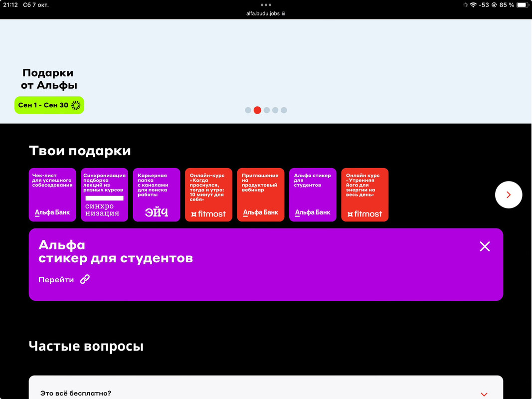Tap the alfa.budu.jobs address bar

[x=266, y=13]
